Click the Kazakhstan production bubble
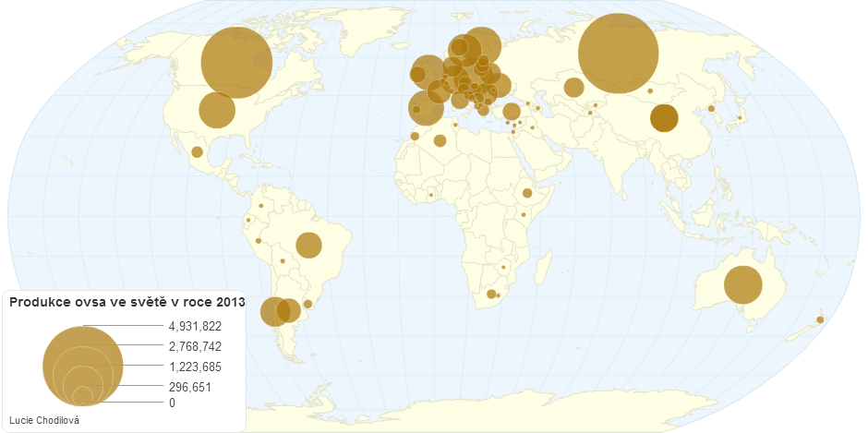This screenshot has height=433, width=868. (x=573, y=88)
